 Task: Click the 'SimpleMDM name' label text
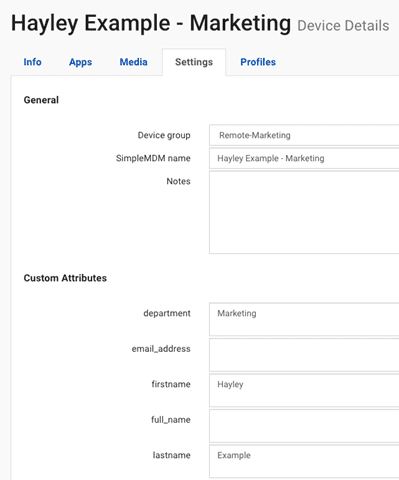[153, 158]
